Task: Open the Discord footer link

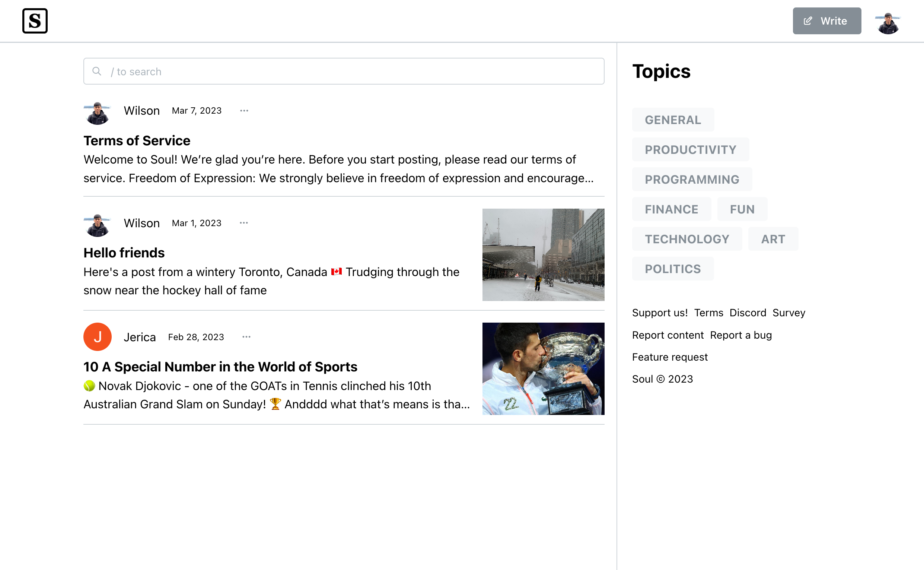Action: point(747,313)
